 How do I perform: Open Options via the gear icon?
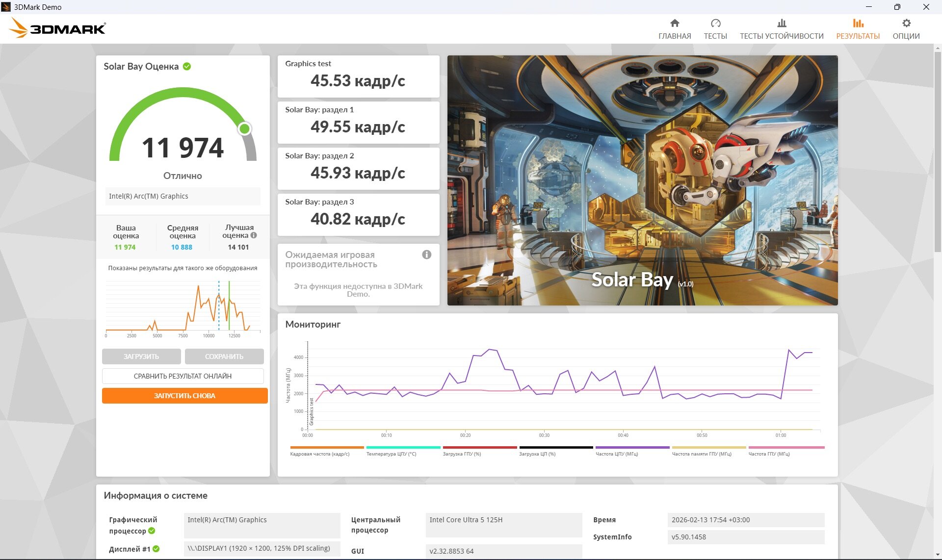tap(906, 23)
